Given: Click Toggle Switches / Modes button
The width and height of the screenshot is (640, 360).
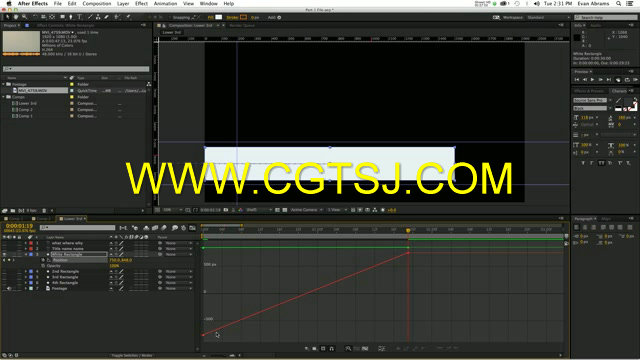Looking at the screenshot, I should point(132,356).
